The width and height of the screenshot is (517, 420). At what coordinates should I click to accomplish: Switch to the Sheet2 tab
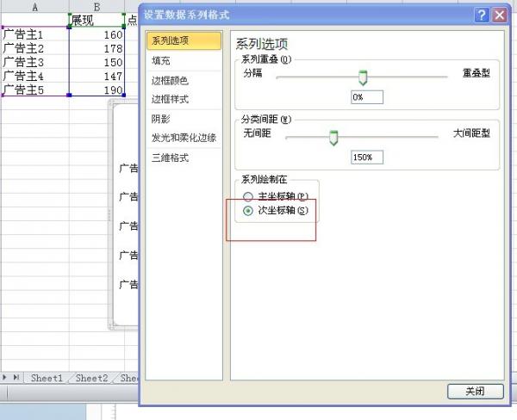tap(91, 378)
